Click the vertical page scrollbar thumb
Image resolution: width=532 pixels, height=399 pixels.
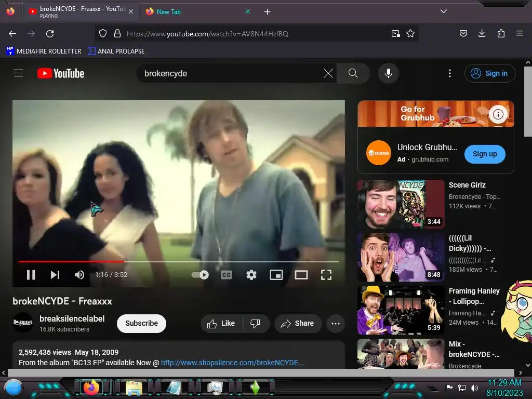(528, 101)
